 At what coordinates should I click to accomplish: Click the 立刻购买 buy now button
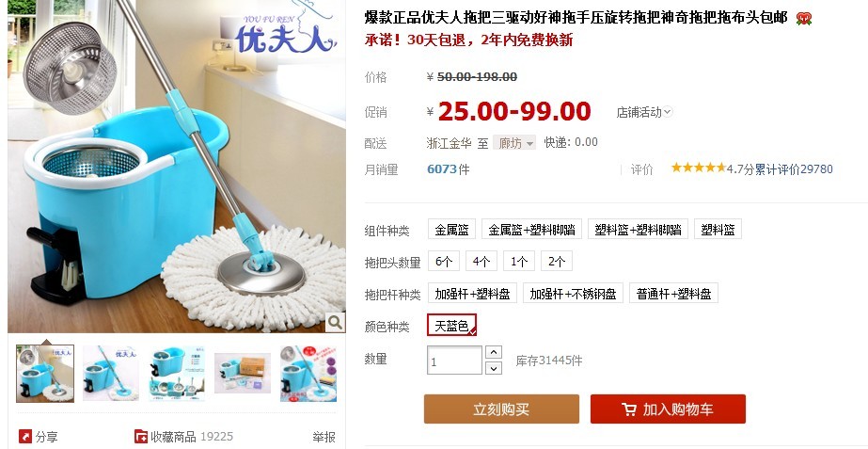tap(501, 409)
